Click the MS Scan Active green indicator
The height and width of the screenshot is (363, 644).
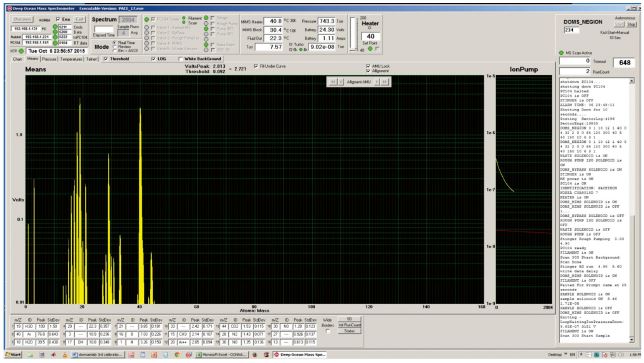pyautogui.click(x=561, y=53)
